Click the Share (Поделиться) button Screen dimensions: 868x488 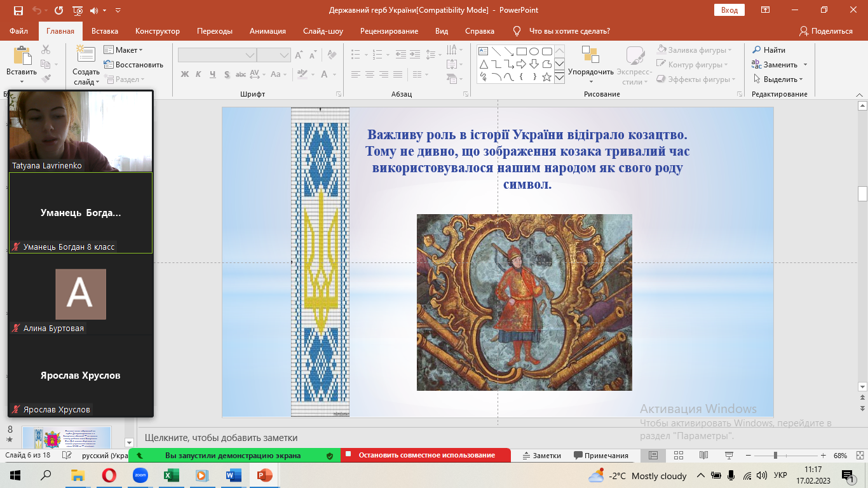point(825,31)
